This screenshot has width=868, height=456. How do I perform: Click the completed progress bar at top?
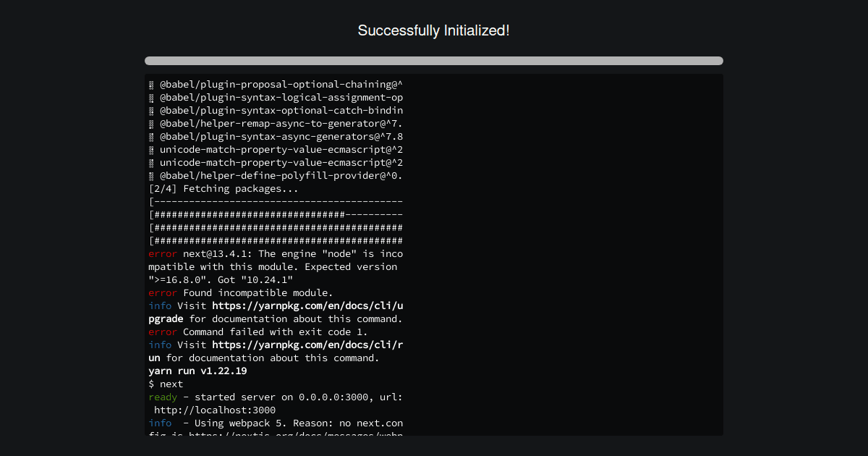(x=434, y=61)
